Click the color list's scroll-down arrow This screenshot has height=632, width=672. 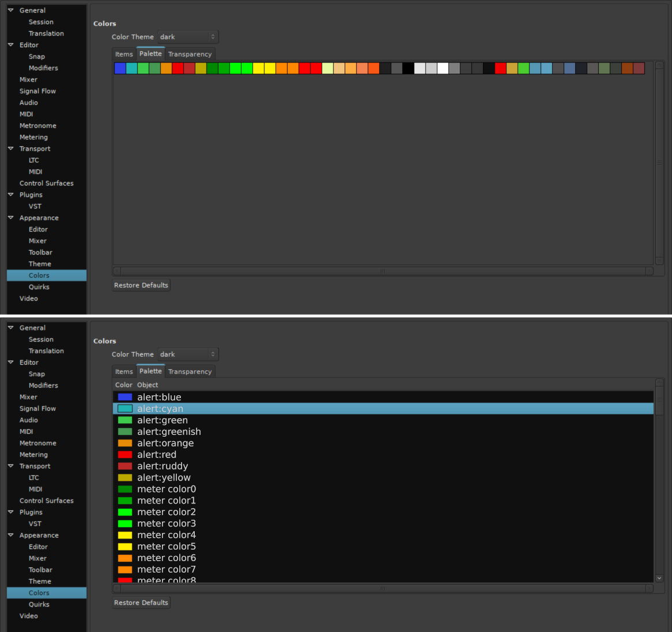tap(659, 578)
